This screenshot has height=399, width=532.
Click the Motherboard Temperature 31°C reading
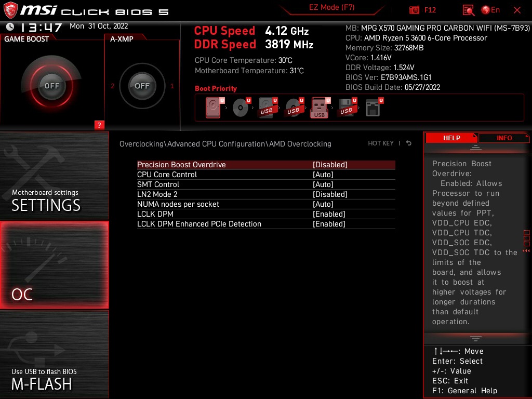coord(249,71)
